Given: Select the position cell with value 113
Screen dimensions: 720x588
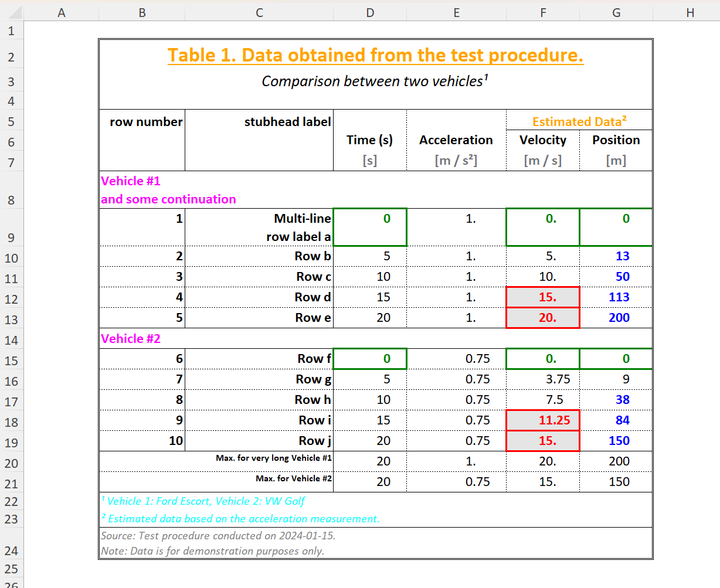Looking at the screenshot, I should pyautogui.click(x=616, y=297).
